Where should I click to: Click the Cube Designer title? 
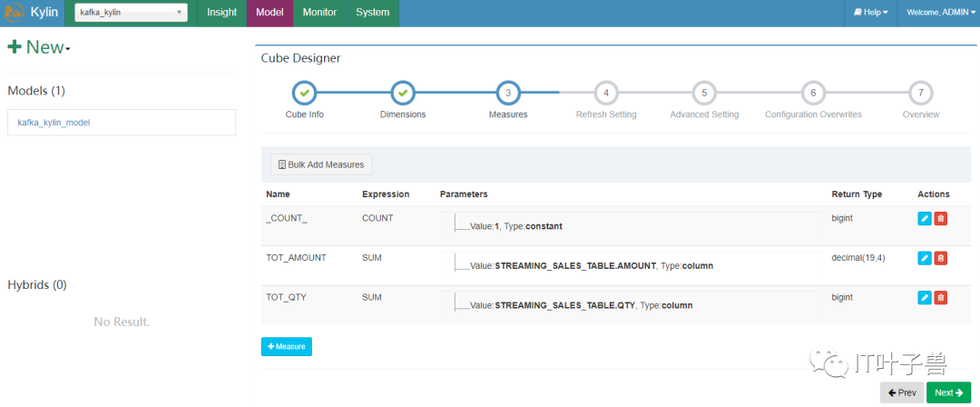tap(300, 58)
